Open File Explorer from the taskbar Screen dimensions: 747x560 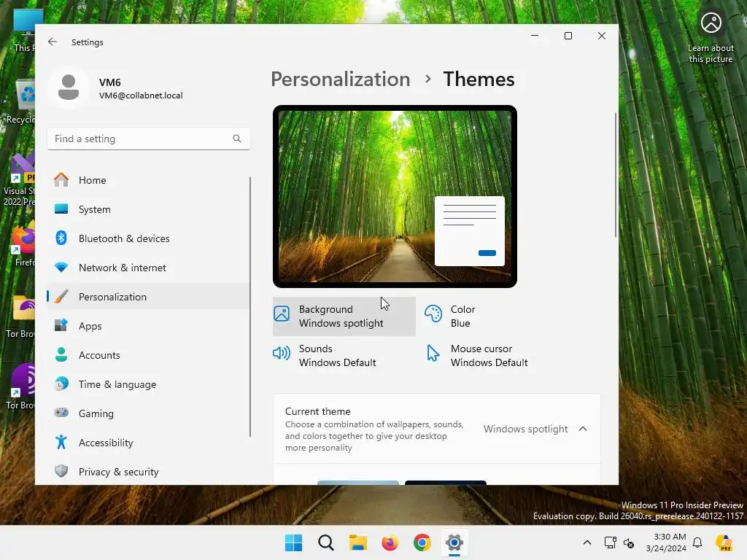357,542
